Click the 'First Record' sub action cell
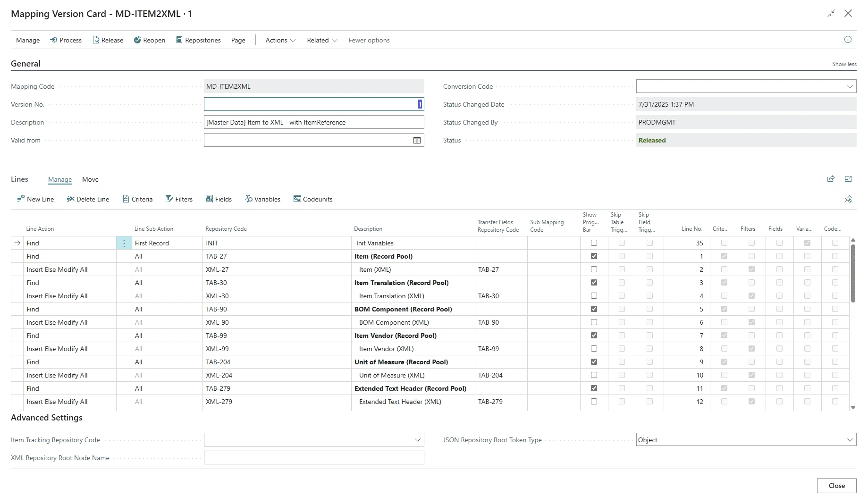868x504 pixels. click(167, 243)
